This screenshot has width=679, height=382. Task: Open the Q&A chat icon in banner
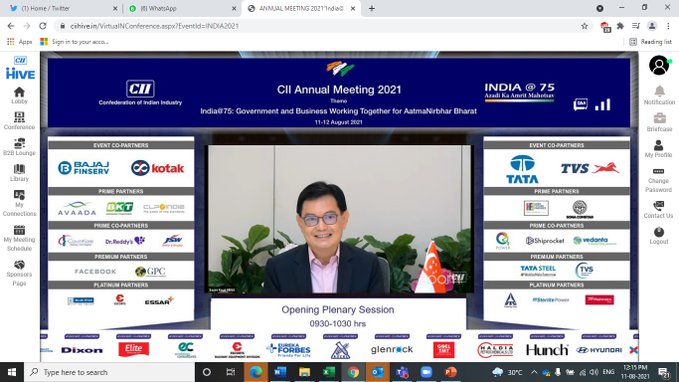(580, 104)
